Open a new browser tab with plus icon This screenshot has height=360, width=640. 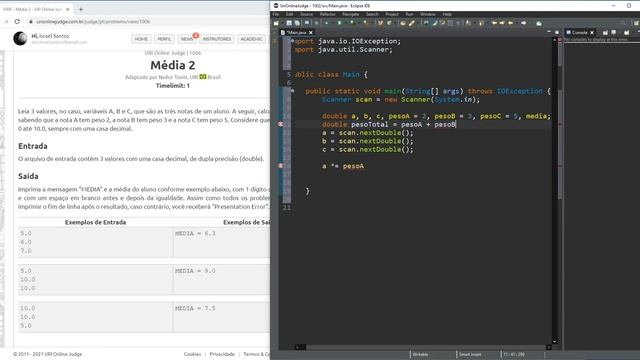pos(80,9)
